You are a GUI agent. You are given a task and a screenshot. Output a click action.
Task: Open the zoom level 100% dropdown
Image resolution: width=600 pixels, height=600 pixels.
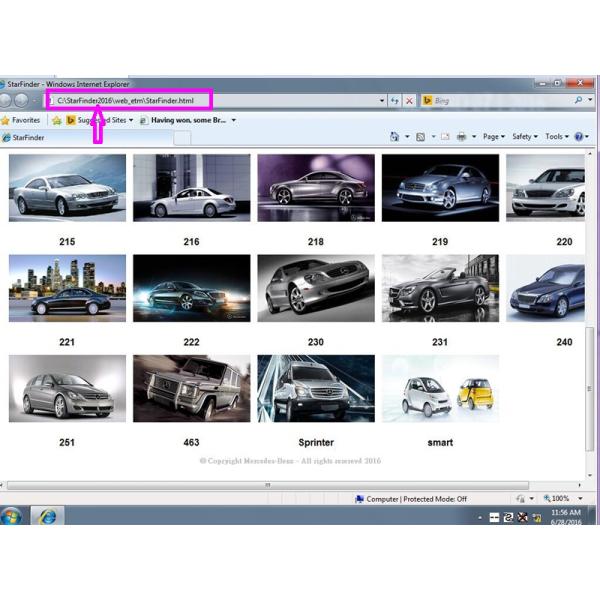click(x=562, y=498)
